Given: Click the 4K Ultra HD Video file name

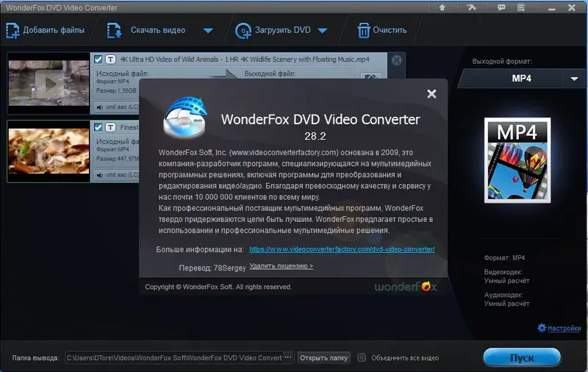Looking at the screenshot, I should [245, 60].
